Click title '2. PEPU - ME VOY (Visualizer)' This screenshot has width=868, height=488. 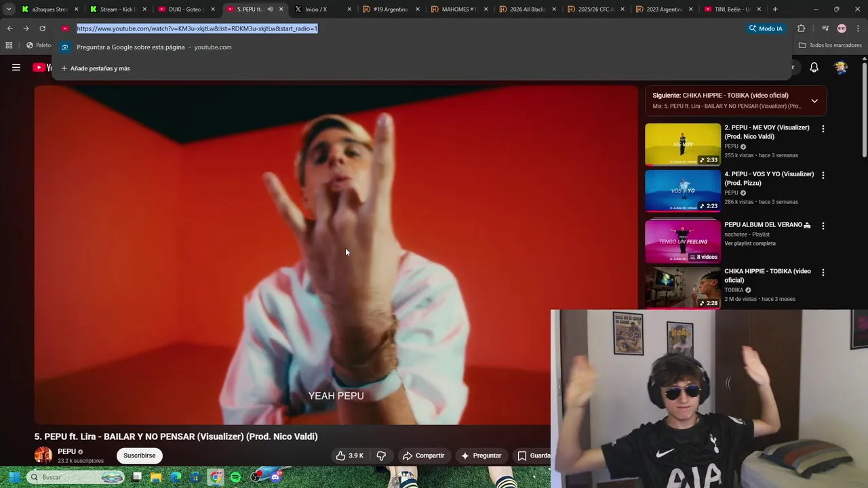(767, 131)
